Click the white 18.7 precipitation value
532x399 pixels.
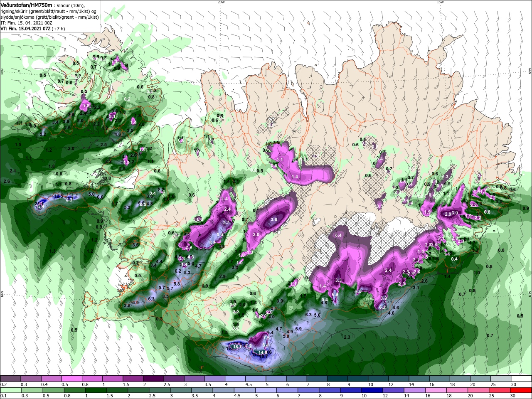237,347
